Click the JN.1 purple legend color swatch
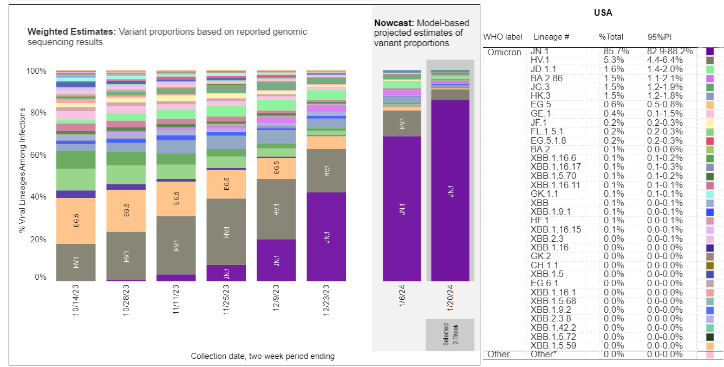 coord(710,51)
